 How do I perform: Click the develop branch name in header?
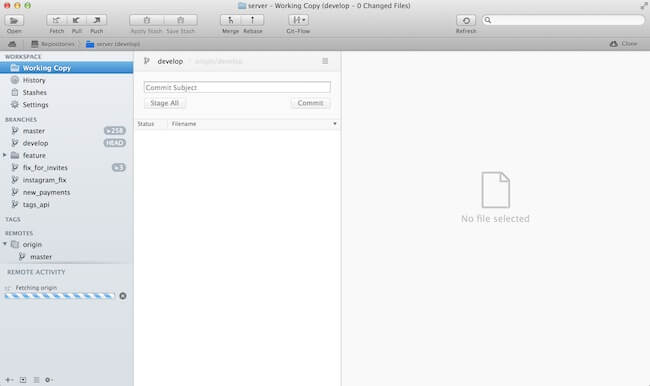point(170,61)
